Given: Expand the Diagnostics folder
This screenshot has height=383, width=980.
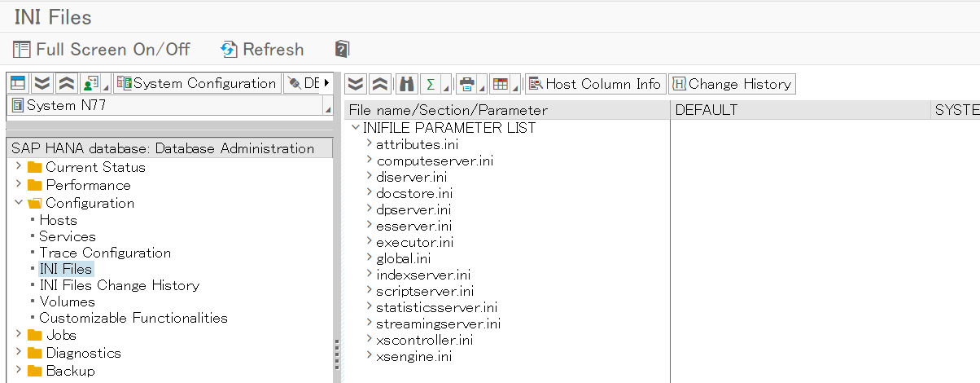Looking at the screenshot, I should click(x=19, y=353).
